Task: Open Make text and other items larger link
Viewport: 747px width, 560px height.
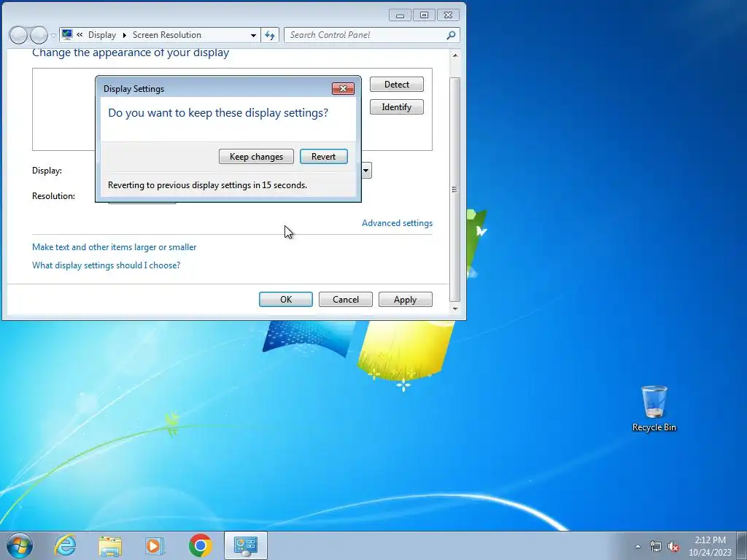Action: (115, 247)
